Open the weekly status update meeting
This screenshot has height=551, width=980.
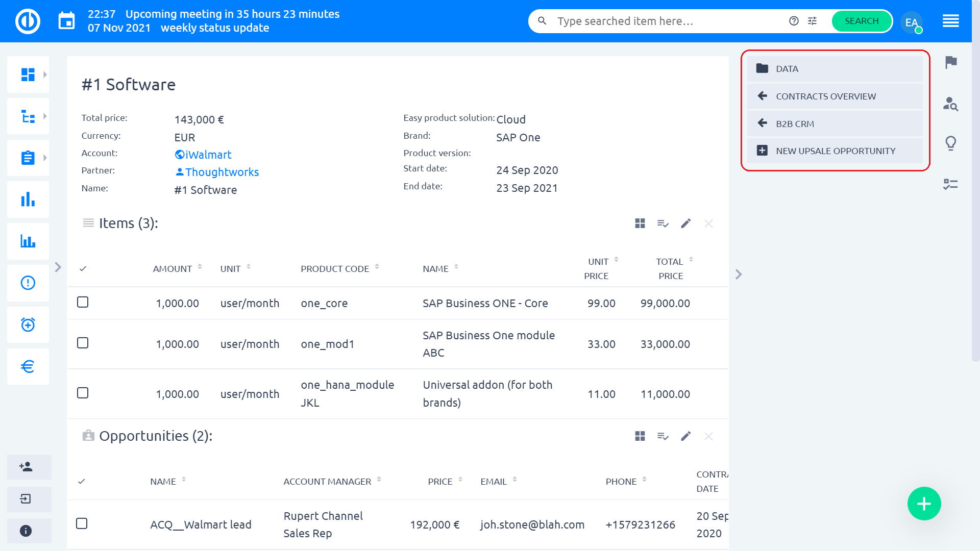pos(215,28)
